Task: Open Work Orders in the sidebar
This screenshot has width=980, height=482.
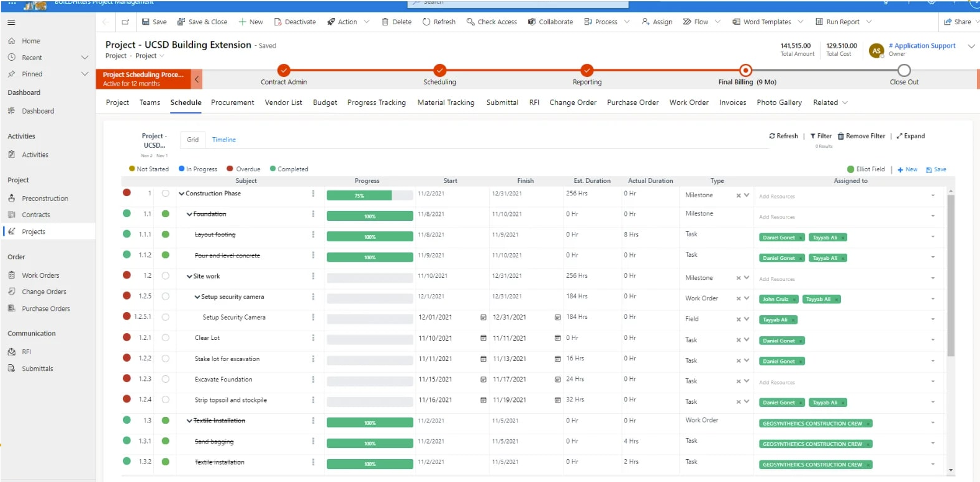Action: [40, 275]
